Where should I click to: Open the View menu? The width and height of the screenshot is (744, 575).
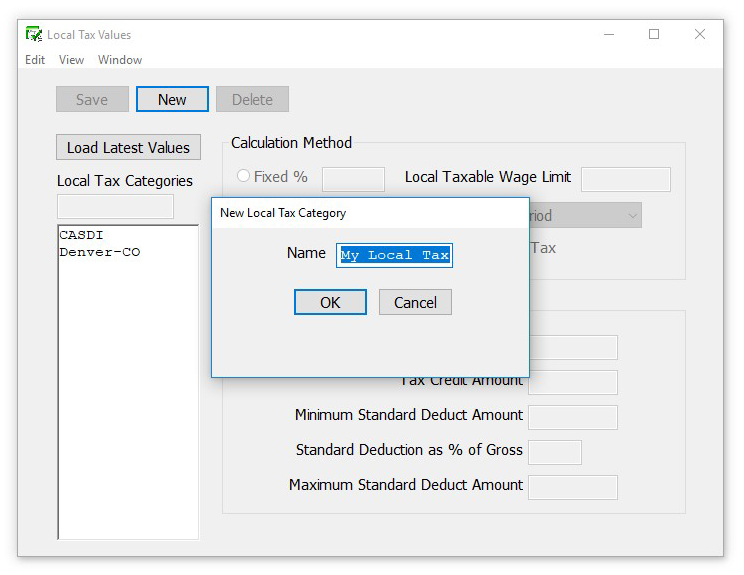[x=71, y=60]
